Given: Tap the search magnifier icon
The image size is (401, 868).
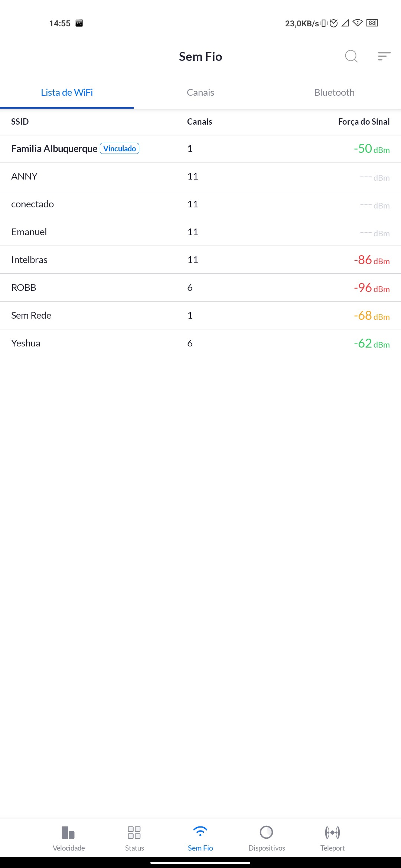Looking at the screenshot, I should (x=351, y=56).
